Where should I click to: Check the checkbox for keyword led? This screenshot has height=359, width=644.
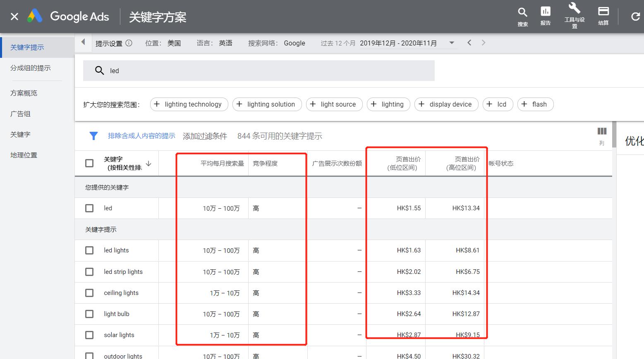point(89,208)
